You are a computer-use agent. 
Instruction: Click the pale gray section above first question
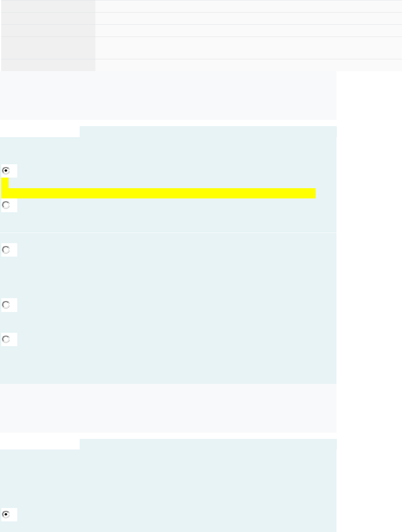click(x=168, y=95)
